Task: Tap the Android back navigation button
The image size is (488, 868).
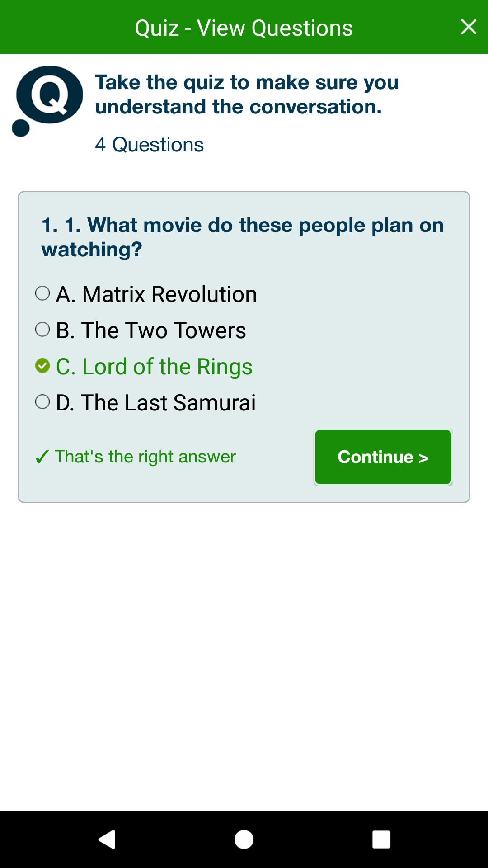Action: pyautogui.click(x=107, y=840)
